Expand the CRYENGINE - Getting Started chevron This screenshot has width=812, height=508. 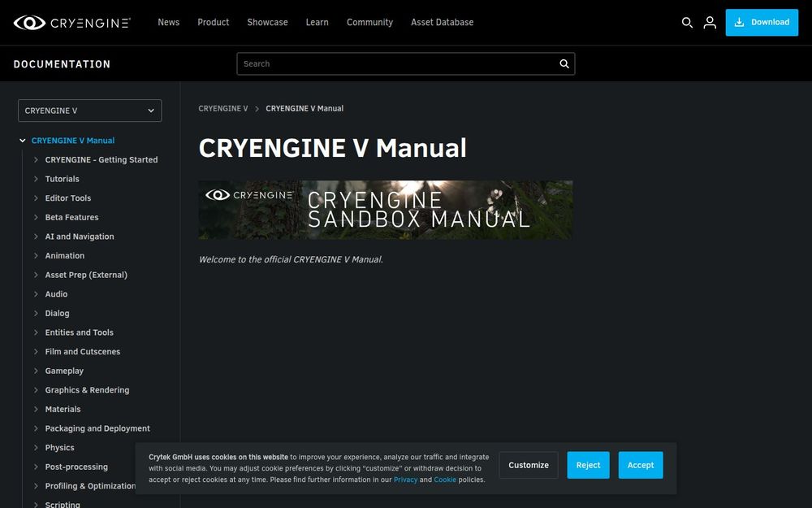36,159
